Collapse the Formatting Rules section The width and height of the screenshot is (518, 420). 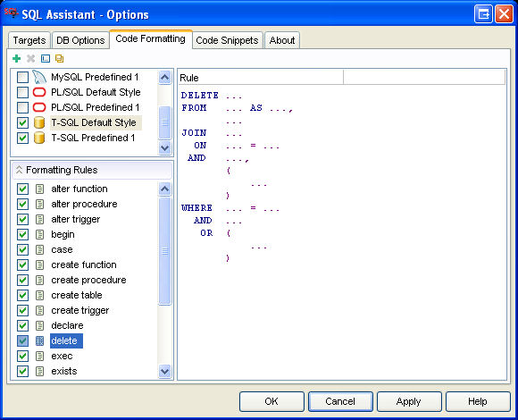pyautogui.click(x=19, y=170)
